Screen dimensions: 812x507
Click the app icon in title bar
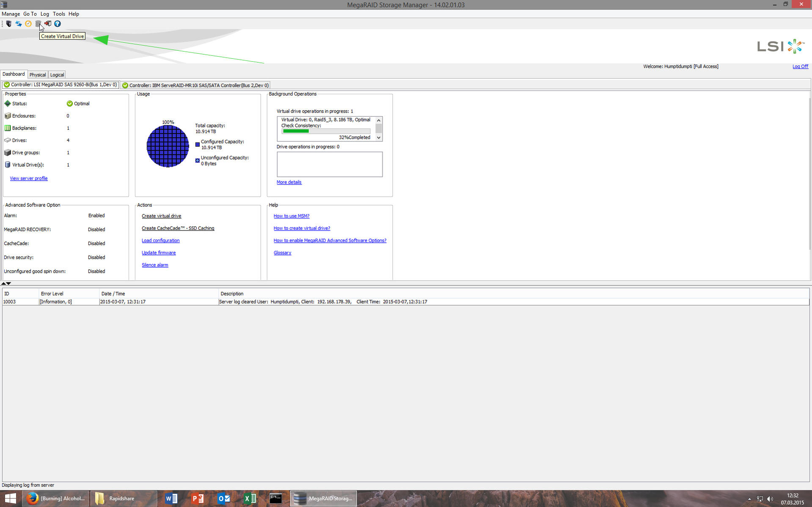point(4,5)
